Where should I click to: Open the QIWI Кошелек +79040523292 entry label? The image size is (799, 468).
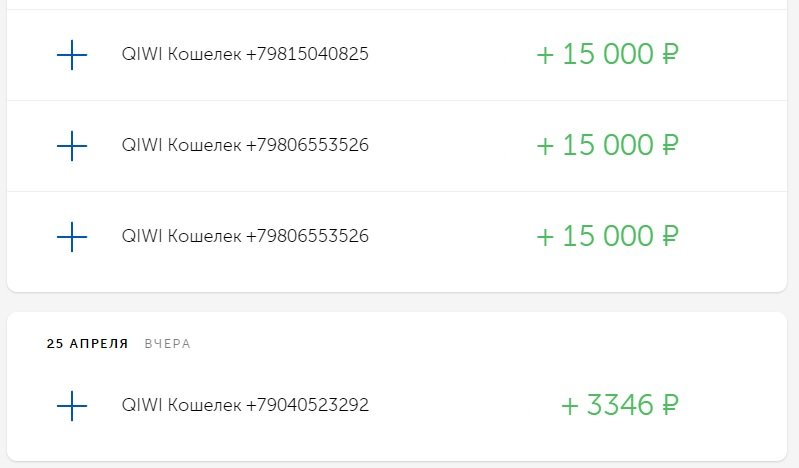tap(244, 406)
